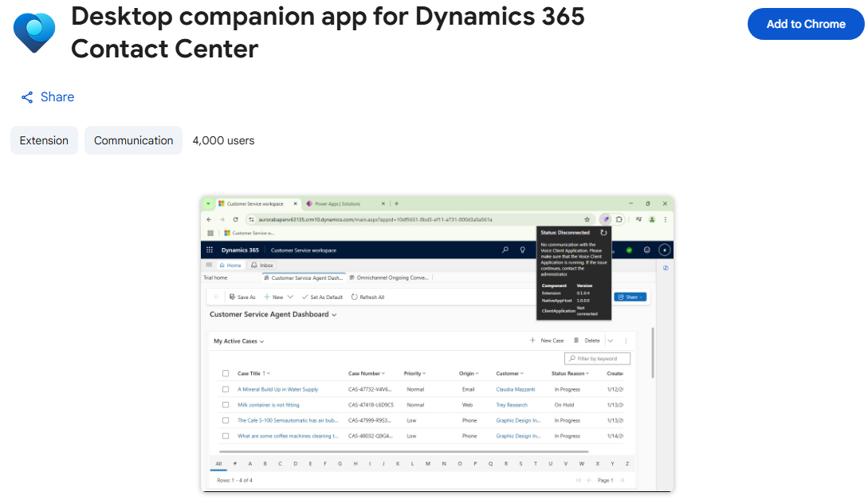
Task: Click the vertical scrollbar of the dashboard
Action: pos(653,352)
